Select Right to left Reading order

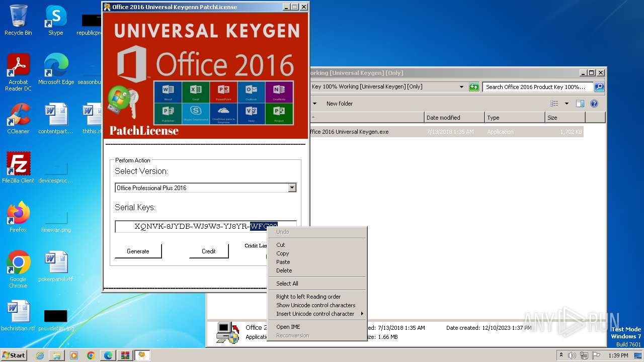pos(317,297)
